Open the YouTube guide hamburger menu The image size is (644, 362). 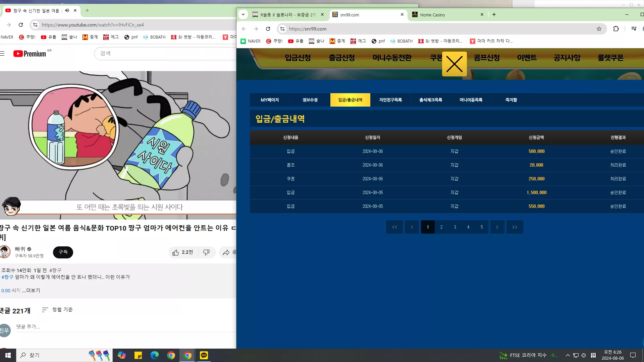(x=2, y=54)
